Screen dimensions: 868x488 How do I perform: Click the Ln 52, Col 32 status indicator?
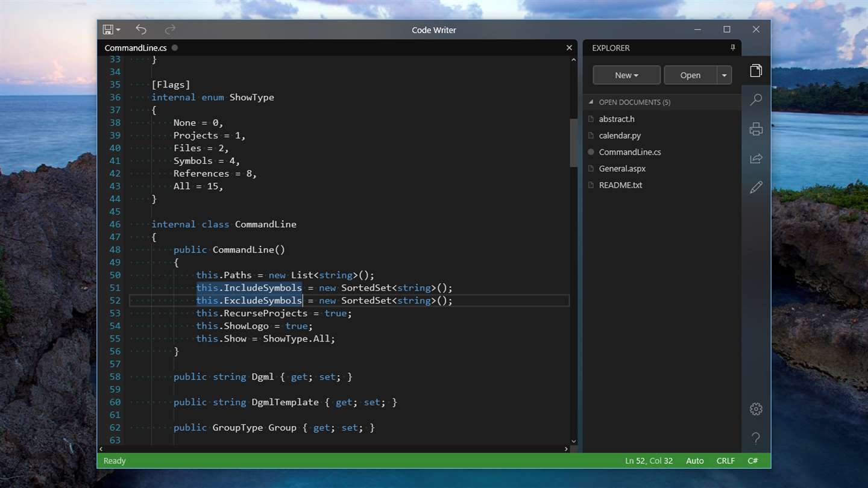[649, 461]
